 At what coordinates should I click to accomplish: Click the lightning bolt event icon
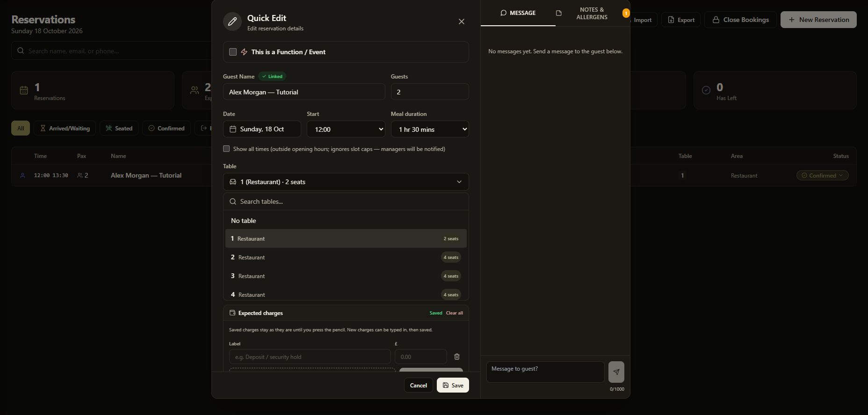tap(244, 52)
